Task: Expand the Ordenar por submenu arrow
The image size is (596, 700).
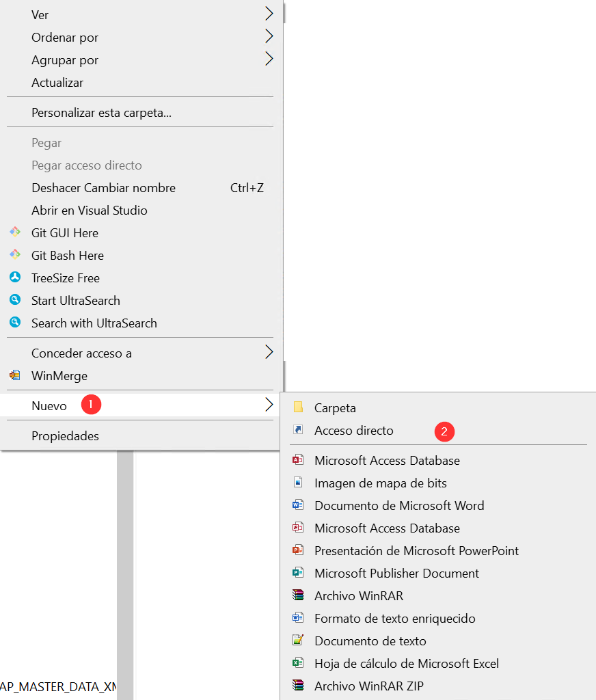Action: pos(269,36)
